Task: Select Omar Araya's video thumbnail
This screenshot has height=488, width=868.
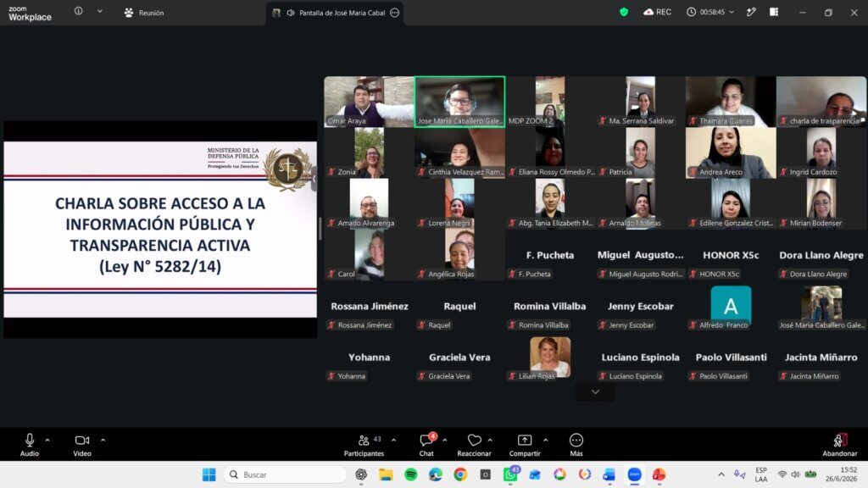Action: pyautogui.click(x=369, y=102)
